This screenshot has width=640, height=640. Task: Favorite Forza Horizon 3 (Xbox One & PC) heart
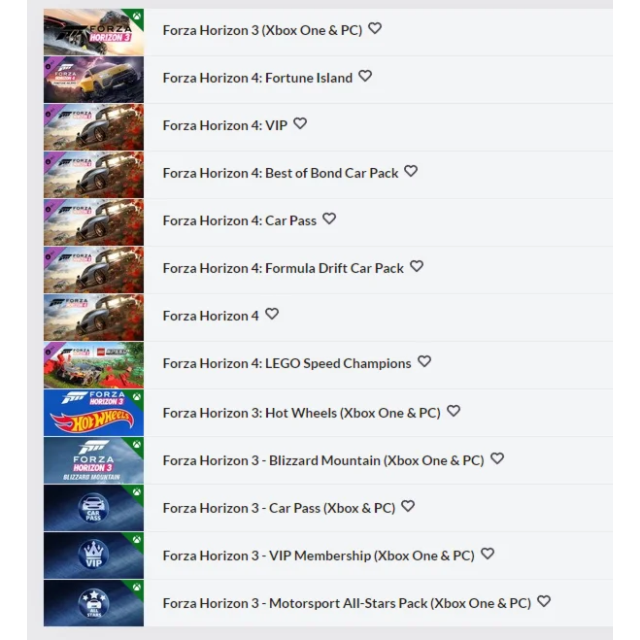[x=375, y=29]
